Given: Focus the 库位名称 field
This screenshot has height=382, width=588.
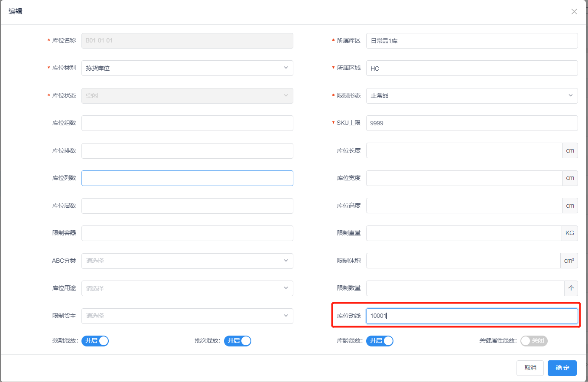Looking at the screenshot, I should (187, 41).
